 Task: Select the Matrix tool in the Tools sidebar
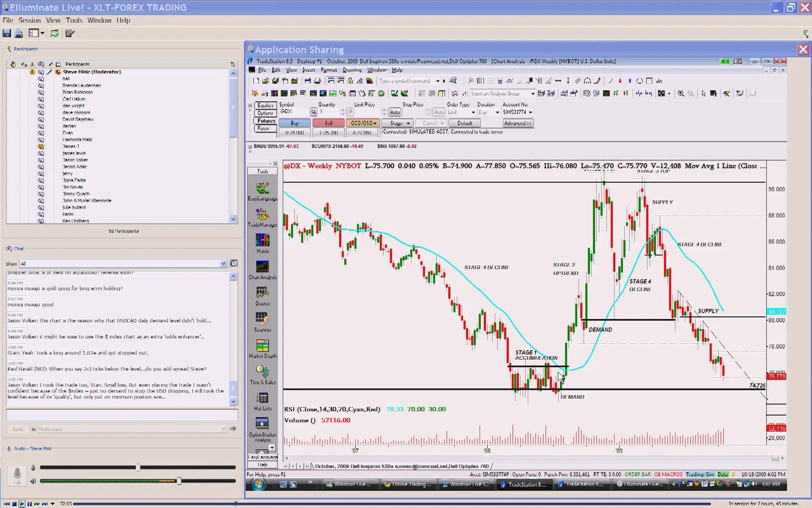pyautogui.click(x=263, y=240)
